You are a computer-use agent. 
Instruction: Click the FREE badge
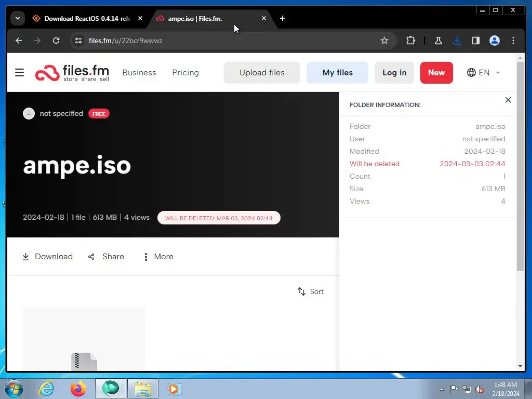pyautogui.click(x=99, y=114)
